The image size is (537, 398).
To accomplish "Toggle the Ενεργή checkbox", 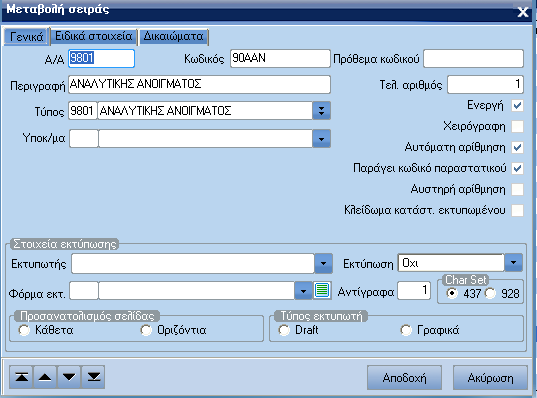I will pos(517,105).
